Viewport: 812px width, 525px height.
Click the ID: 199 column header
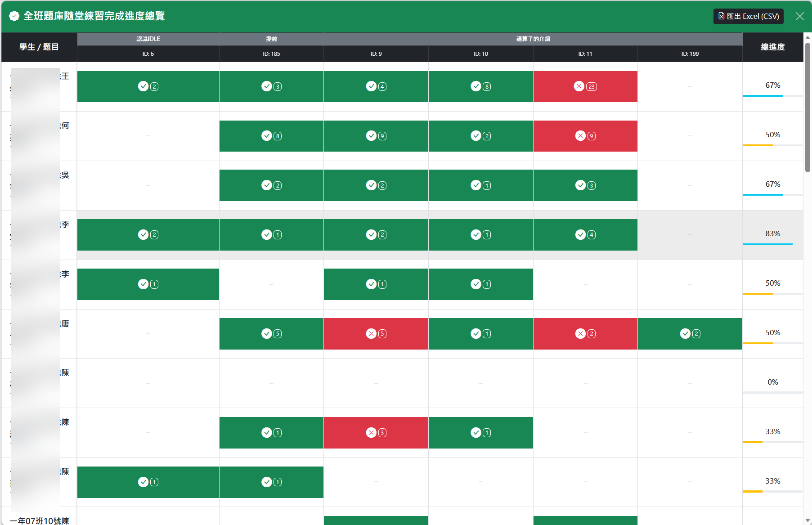pyautogui.click(x=690, y=54)
